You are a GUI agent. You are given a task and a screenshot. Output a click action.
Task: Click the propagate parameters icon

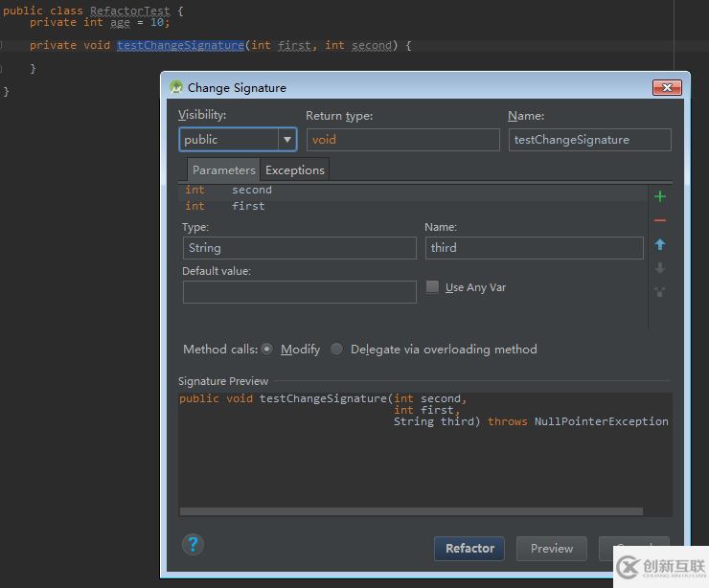coord(660,291)
